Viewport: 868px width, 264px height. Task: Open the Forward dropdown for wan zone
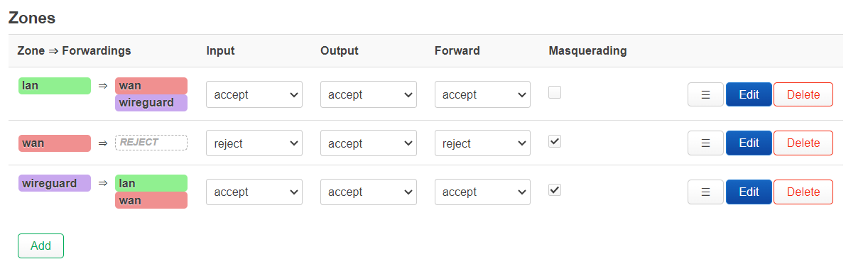point(482,143)
